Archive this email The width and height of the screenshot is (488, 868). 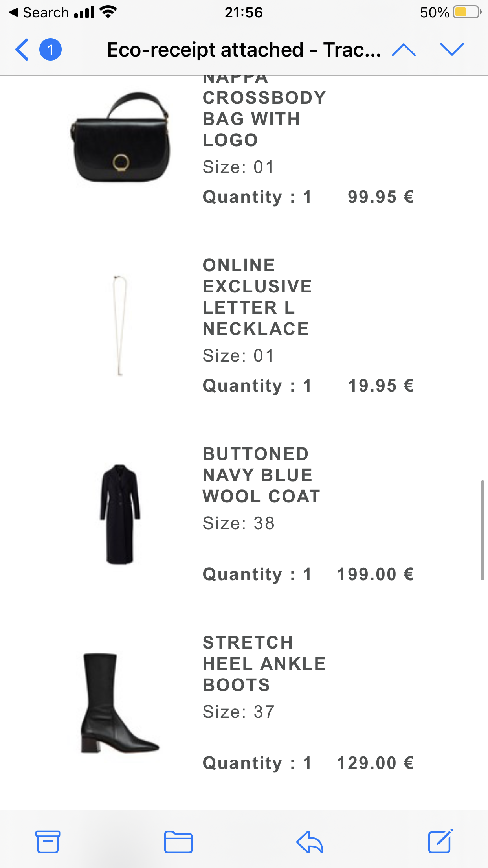coord(48,842)
